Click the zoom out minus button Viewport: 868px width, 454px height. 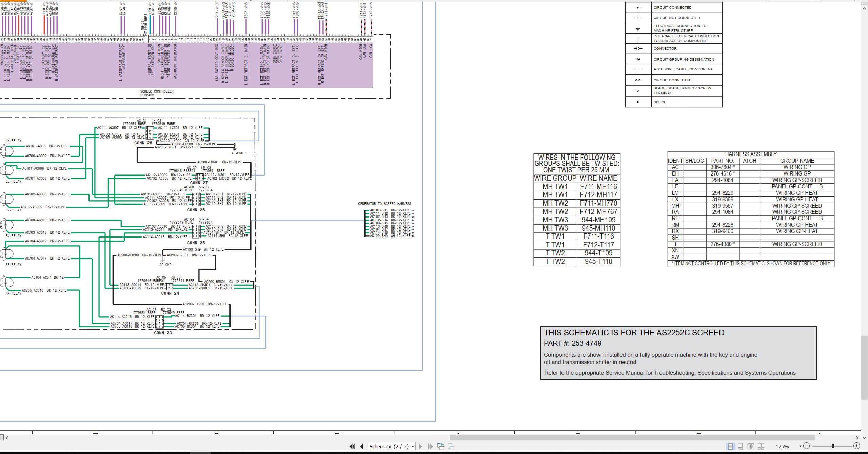(807, 446)
